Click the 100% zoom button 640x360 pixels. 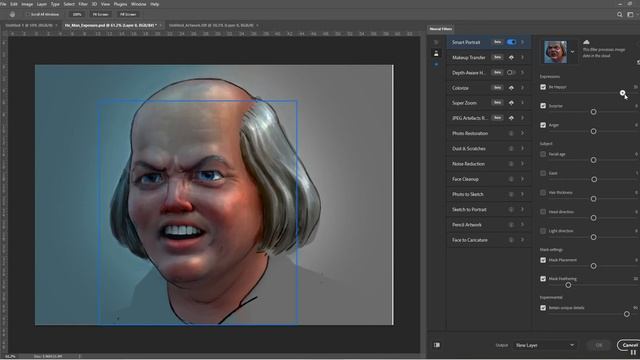click(x=77, y=14)
